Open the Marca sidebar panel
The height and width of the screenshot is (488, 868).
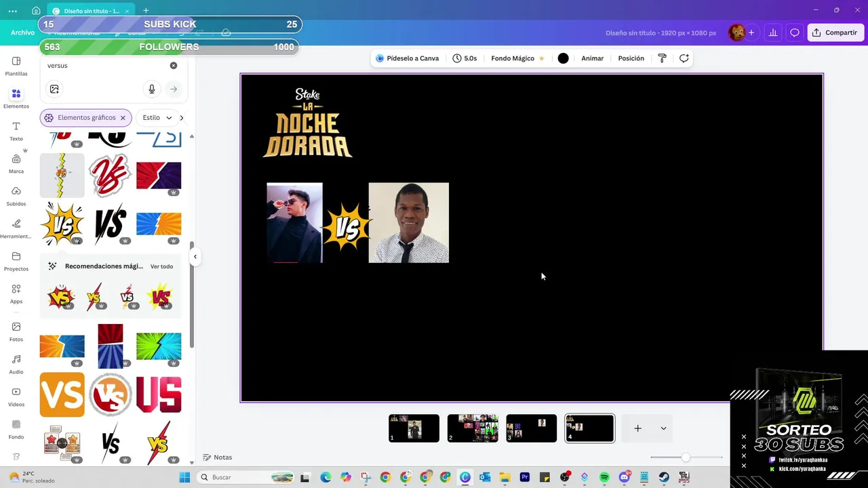(x=16, y=163)
